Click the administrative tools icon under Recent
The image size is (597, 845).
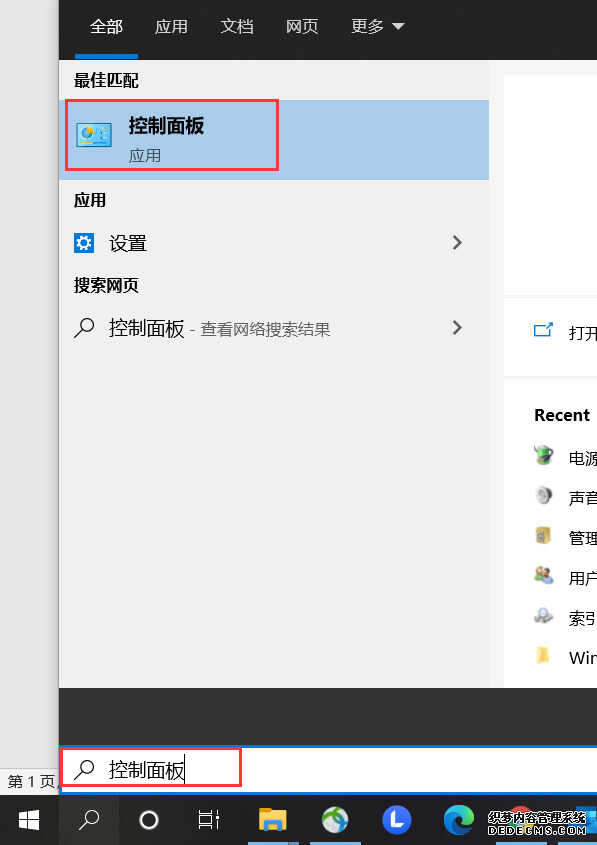543,535
